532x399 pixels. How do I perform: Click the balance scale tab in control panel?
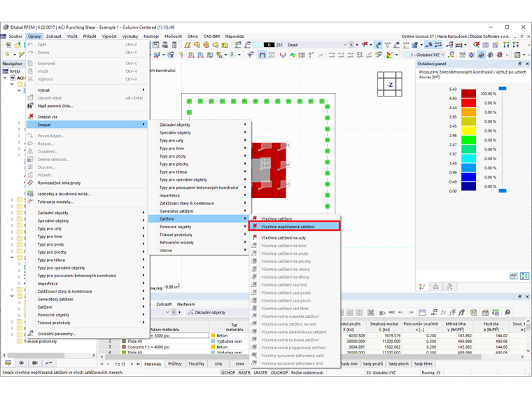pos(435,287)
